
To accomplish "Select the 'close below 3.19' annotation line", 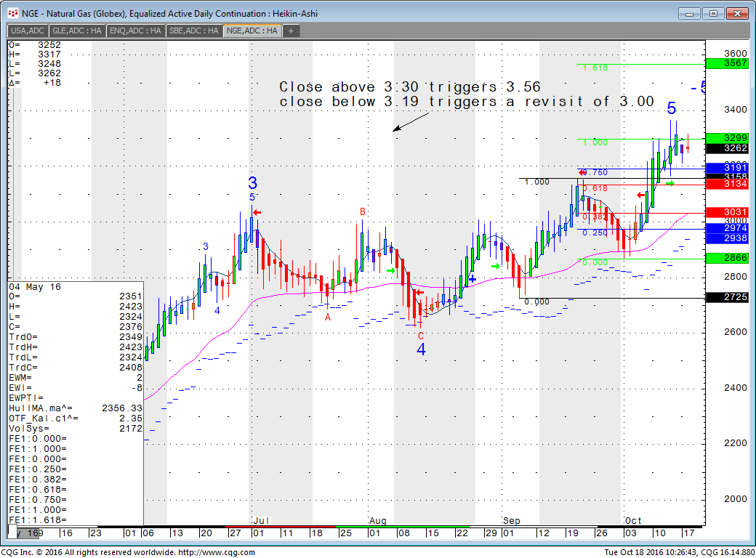I will click(x=466, y=102).
